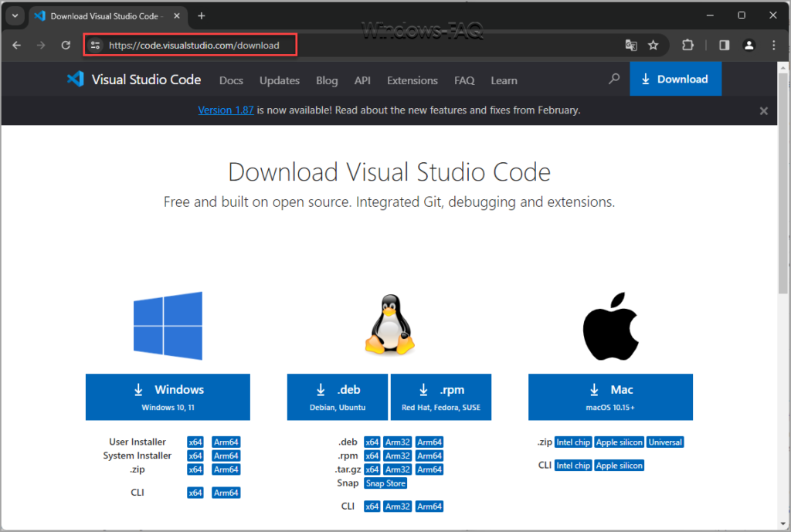Open the tab search dropdown arrow
The width and height of the screenshot is (791, 532).
(15, 15)
